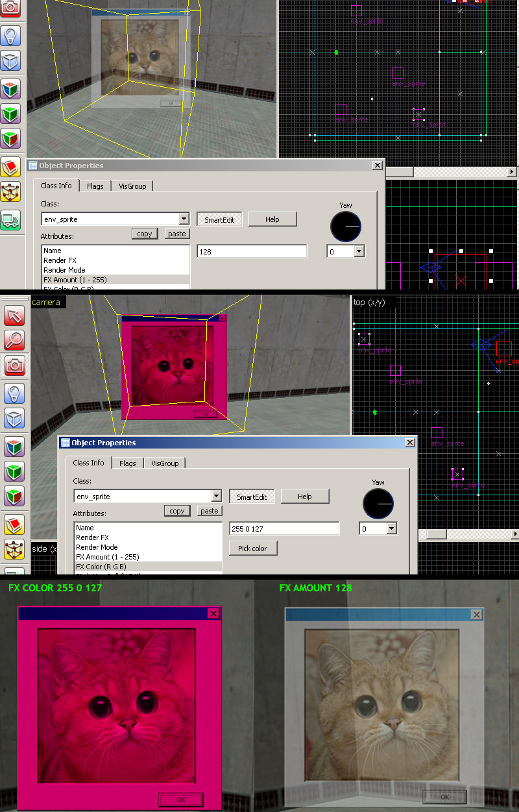Screen dimensions: 519x812
Task: Click paste in the dialog showing 255 0 127
Action: 210,511
